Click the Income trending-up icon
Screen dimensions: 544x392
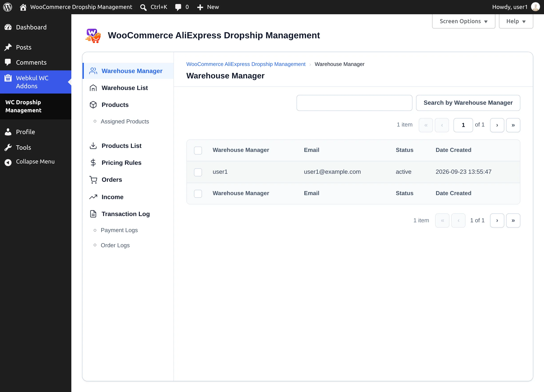tap(93, 197)
